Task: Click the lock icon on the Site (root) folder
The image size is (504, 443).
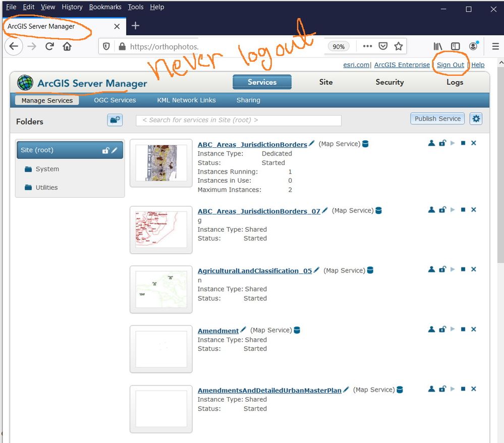Action: 105,150
